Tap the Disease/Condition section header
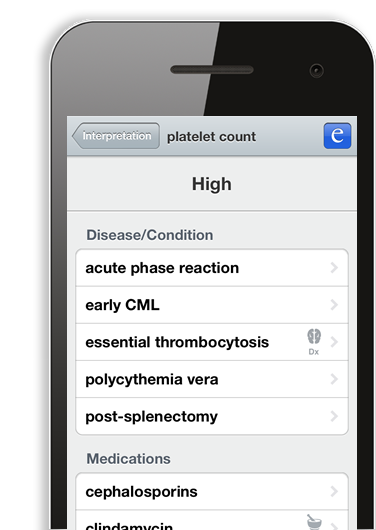 [150, 235]
